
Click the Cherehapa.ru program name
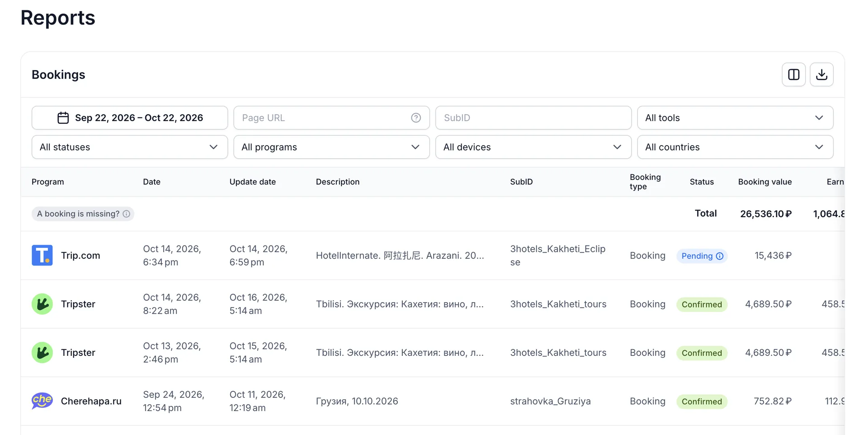click(x=91, y=401)
